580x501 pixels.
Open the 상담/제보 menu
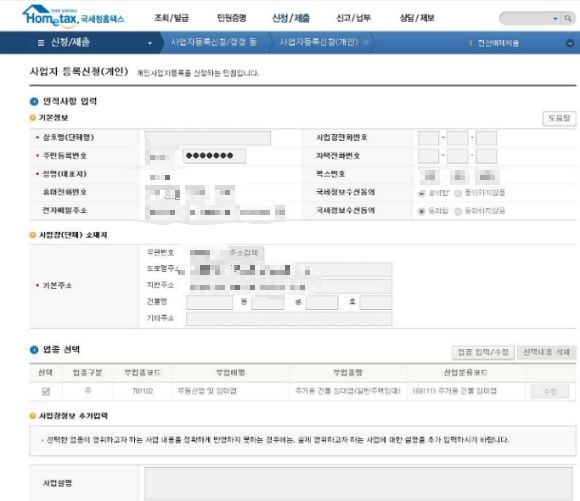[417, 18]
